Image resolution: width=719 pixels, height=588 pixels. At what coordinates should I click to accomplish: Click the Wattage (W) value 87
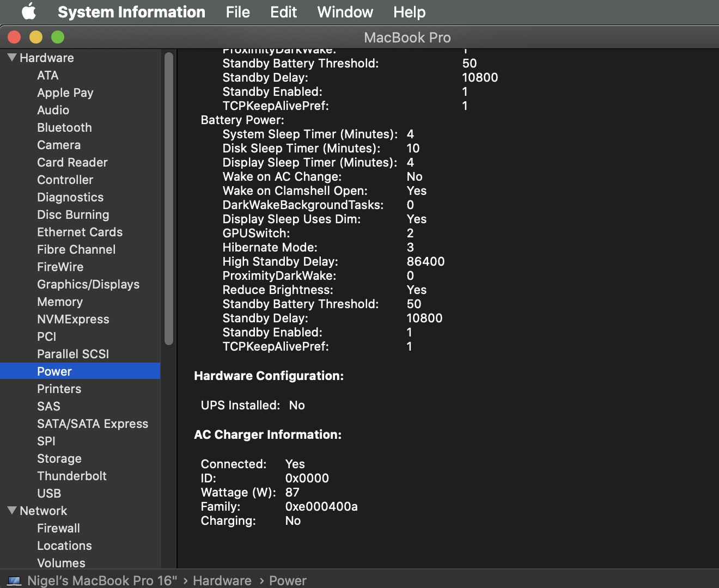point(293,492)
